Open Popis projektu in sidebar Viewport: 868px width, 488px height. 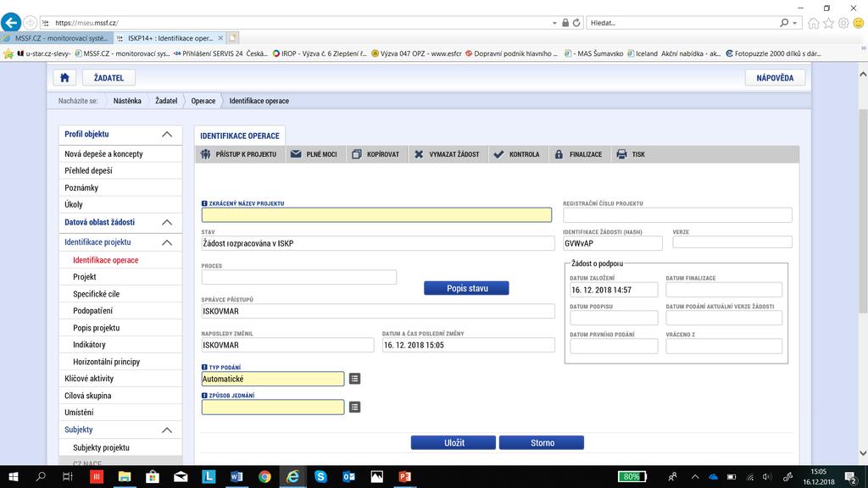[120, 328]
